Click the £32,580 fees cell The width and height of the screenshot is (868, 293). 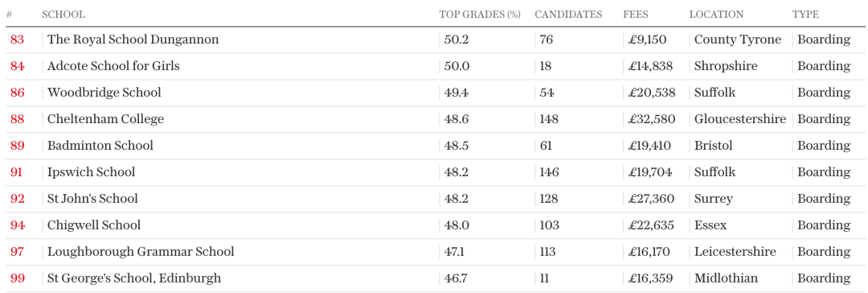point(652,119)
